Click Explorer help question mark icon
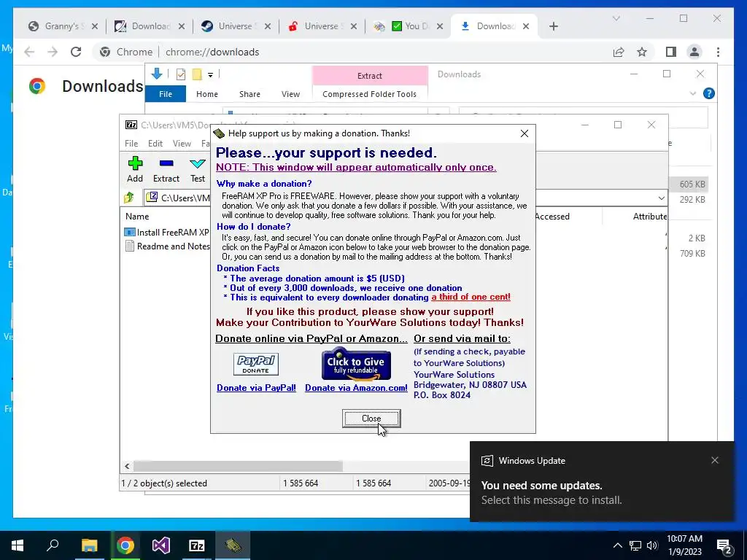 pos(708,93)
